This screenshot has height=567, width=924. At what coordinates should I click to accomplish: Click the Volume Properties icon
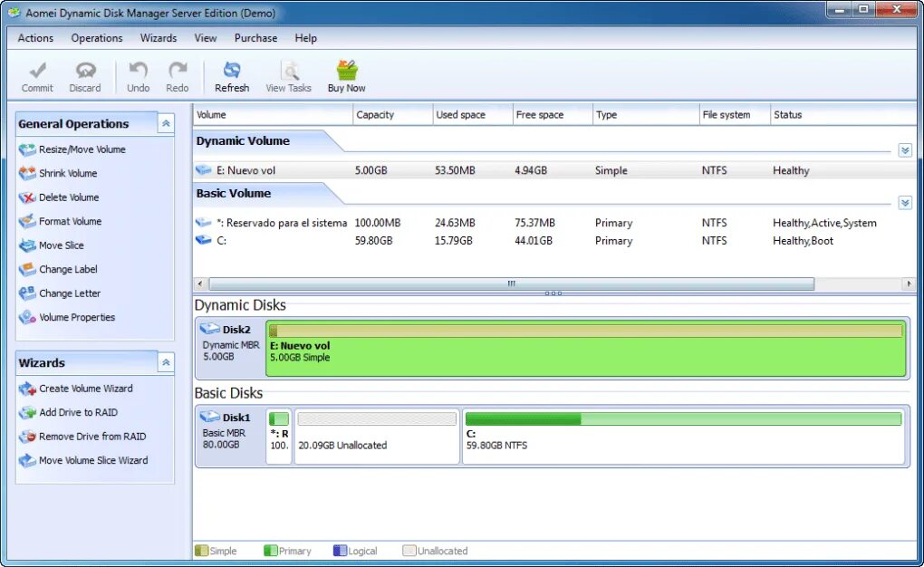pos(27,317)
